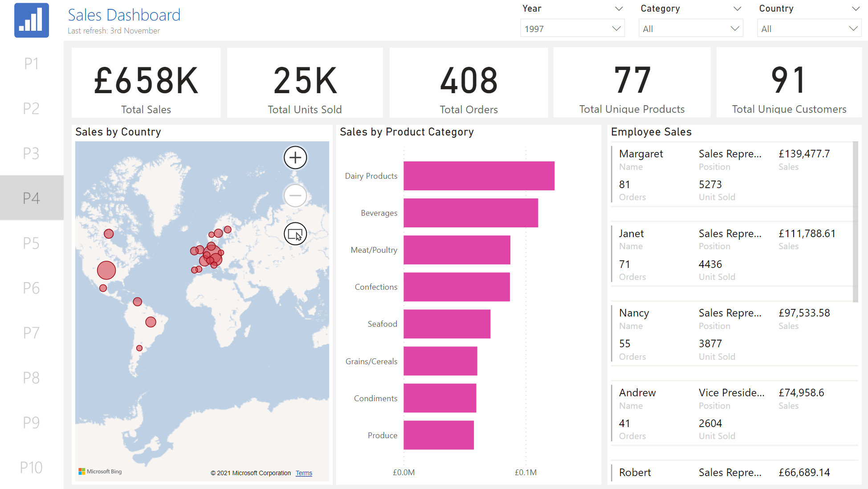The height and width of the screenshot is (489, 868).
Task: Switch to the P5 page tab
Action: tap(31, 243)
